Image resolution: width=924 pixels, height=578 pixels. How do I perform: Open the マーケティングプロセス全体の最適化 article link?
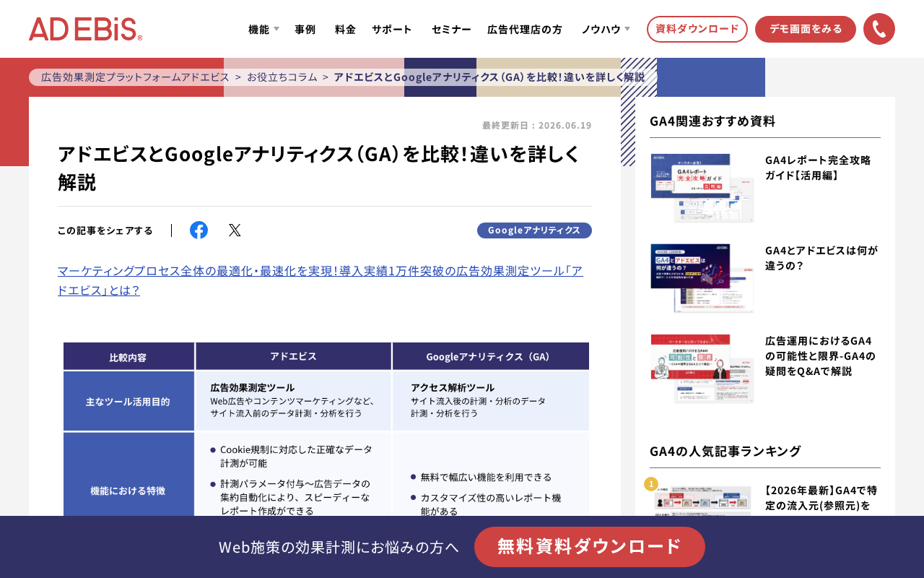(x=321, y=280)
